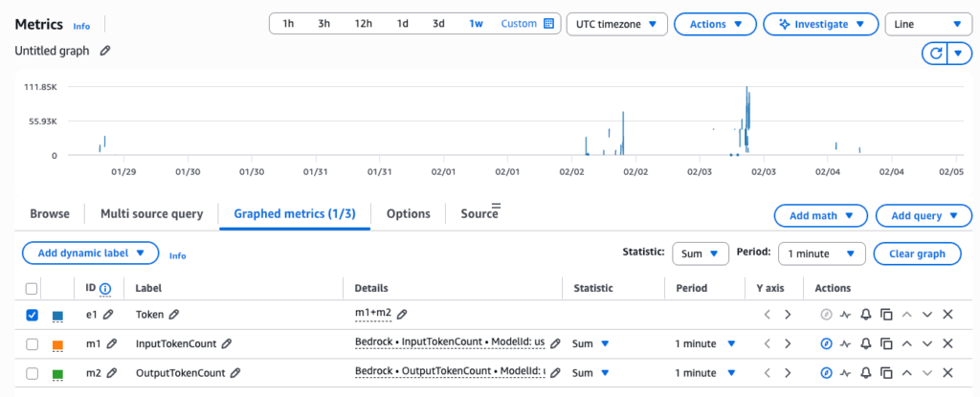Image resolution: width=980 pixels, height=397 pixels.
Task: Click the orange InputTokenCount color swatch
Action: point(57,345)
